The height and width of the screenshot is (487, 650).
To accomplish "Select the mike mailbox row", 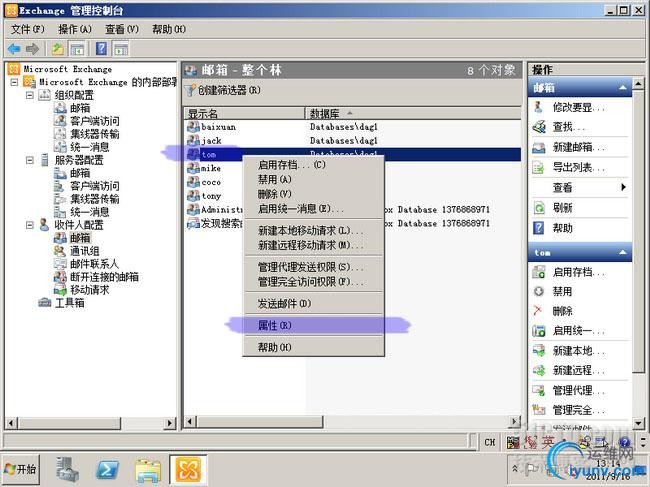I will pyautogui.click(x=214, y=168).
